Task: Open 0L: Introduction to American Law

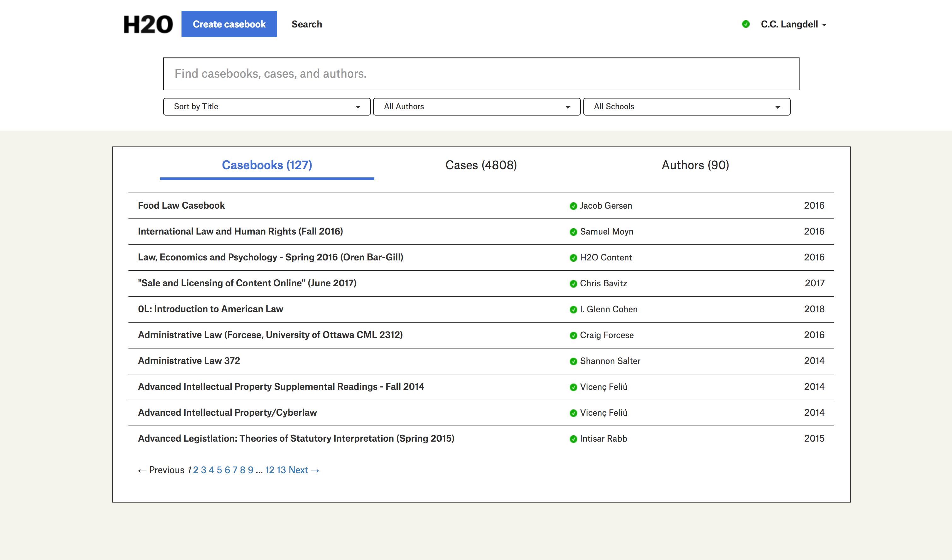Action: tap(211, 309)
